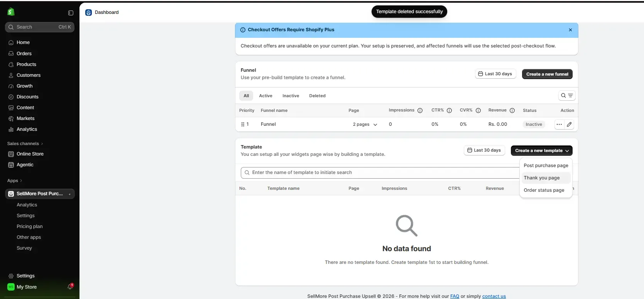Screen dimensions: 644x299
Task: Open the Customers section
Action: point(29,75)
